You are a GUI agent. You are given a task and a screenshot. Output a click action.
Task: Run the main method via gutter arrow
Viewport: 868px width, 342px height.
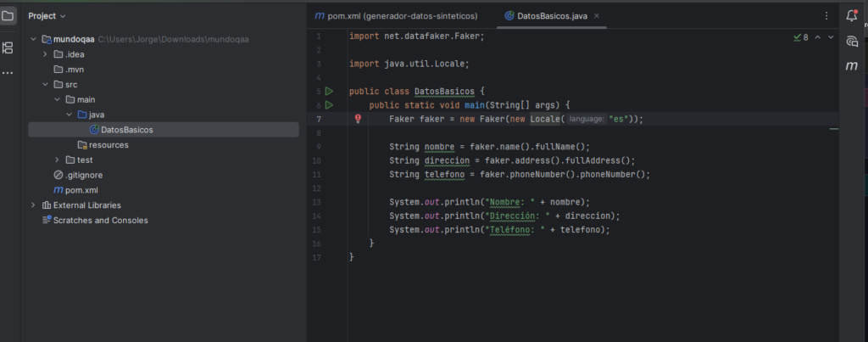330,104
